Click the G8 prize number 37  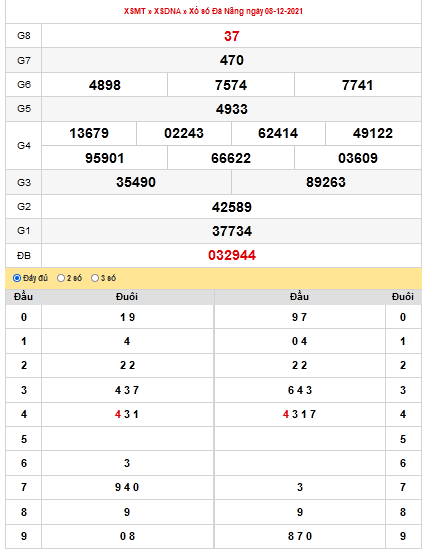click(232, 36)
